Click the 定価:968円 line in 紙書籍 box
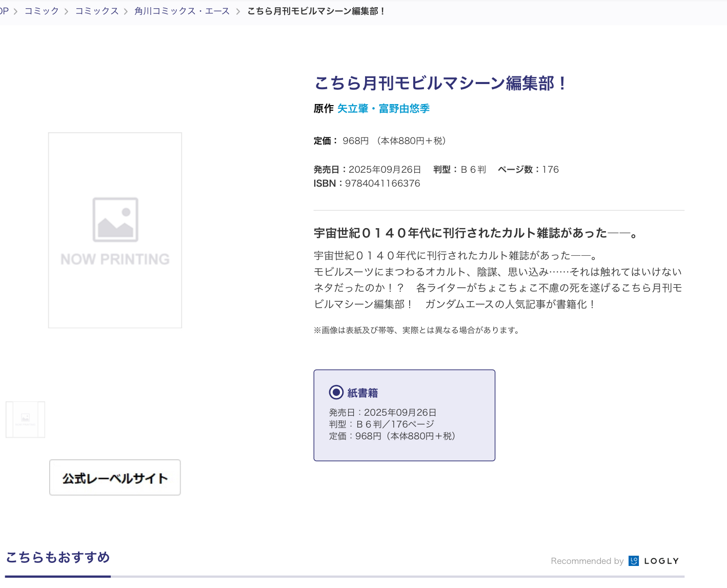The height and width of the screenshot is (588, 727). [x=392, y=436]
